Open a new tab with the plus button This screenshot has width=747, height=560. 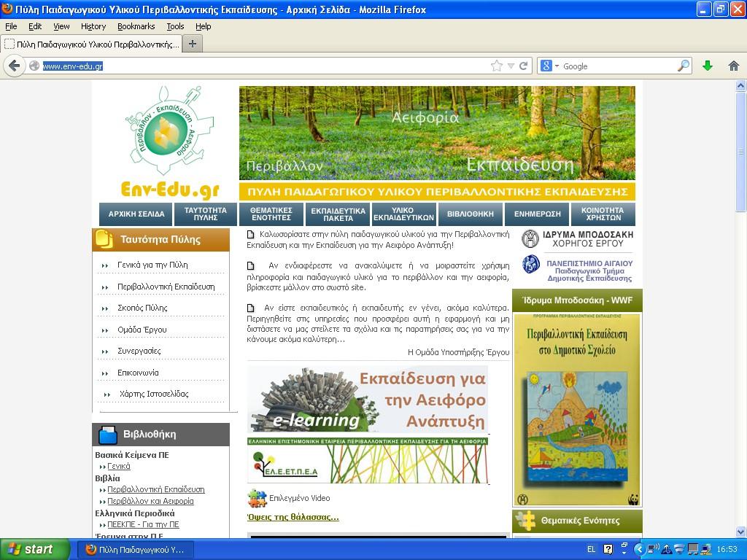193,44
